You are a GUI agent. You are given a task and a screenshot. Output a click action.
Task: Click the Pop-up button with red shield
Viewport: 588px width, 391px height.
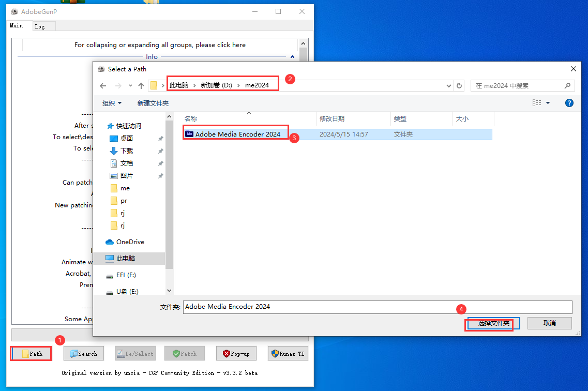tap(236, 354)
